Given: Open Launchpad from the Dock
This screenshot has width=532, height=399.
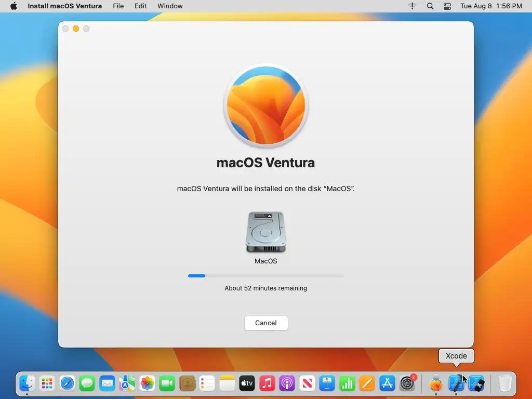Looking at the screenshot, I should tap(47, 383).
